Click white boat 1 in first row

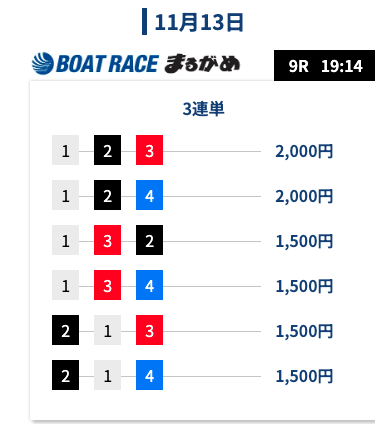click(65, 150)
